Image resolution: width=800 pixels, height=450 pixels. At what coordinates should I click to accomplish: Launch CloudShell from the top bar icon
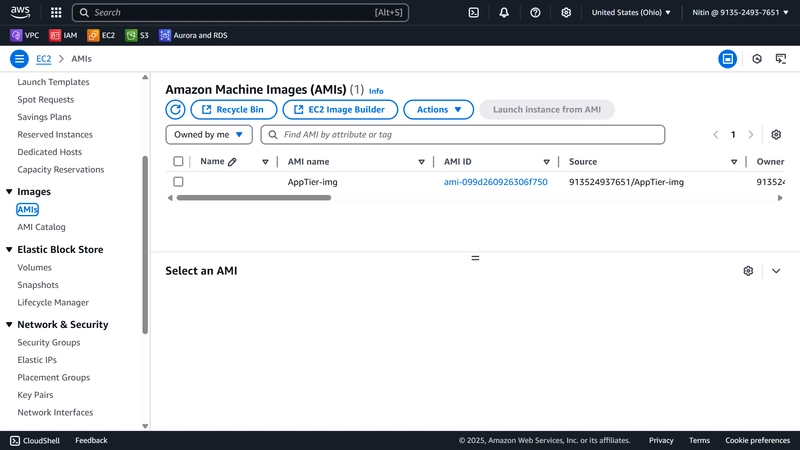tap(473, 12)
